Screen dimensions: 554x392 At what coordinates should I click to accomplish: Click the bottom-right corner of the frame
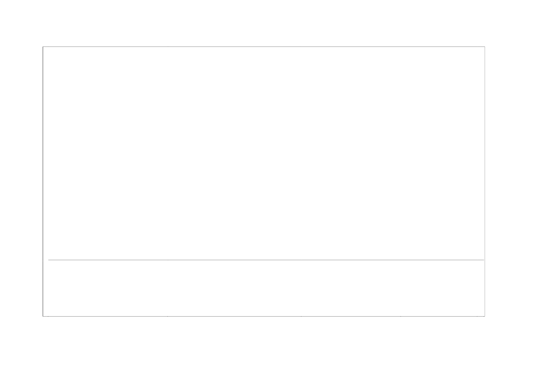click(x=485, y=316)
